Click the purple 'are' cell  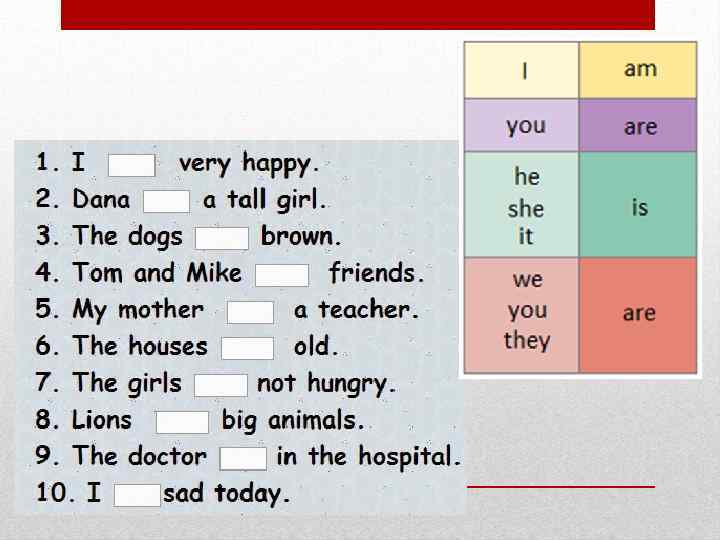point(639,126)
